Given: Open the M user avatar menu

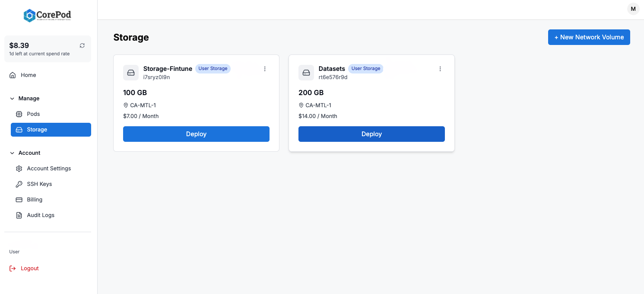Looking at the screenshot, I should [x=633, y=9].
